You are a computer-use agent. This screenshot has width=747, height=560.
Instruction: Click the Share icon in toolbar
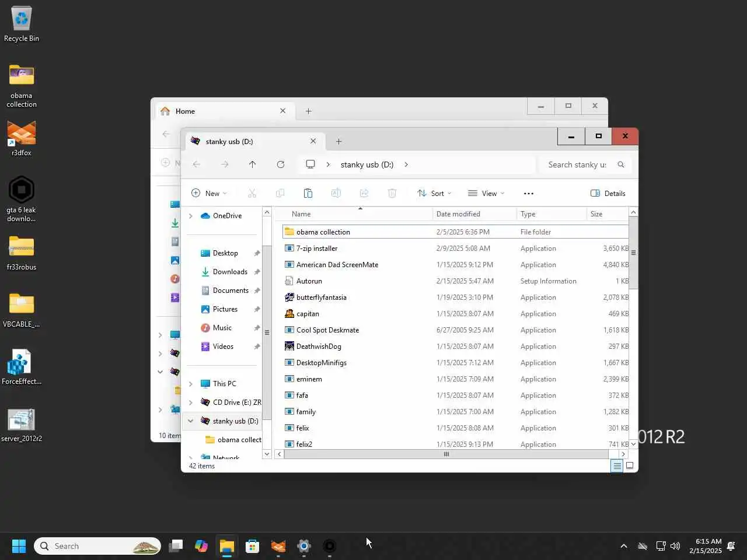point(364,193)
